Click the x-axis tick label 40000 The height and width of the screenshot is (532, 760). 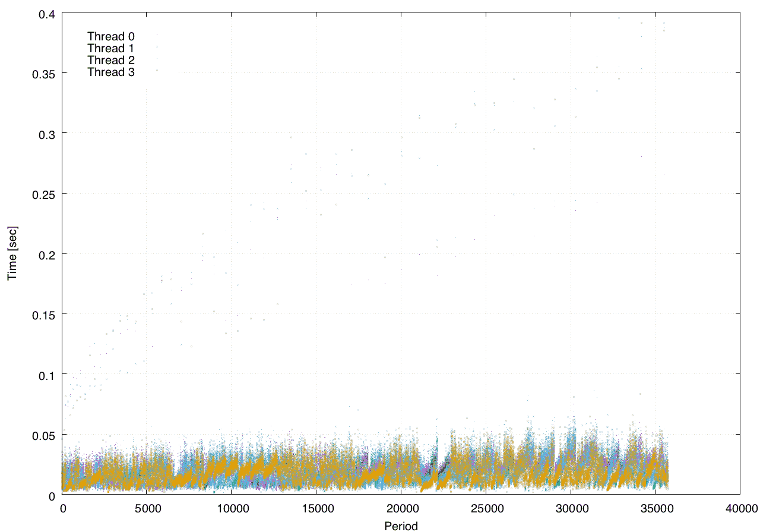[740, 508]
